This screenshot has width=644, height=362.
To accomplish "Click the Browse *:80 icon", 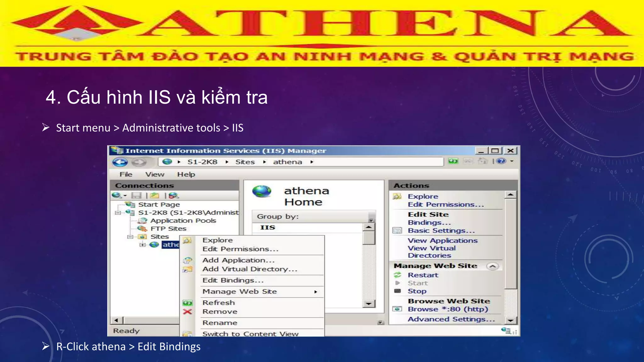I will click(x=397, y=309).
